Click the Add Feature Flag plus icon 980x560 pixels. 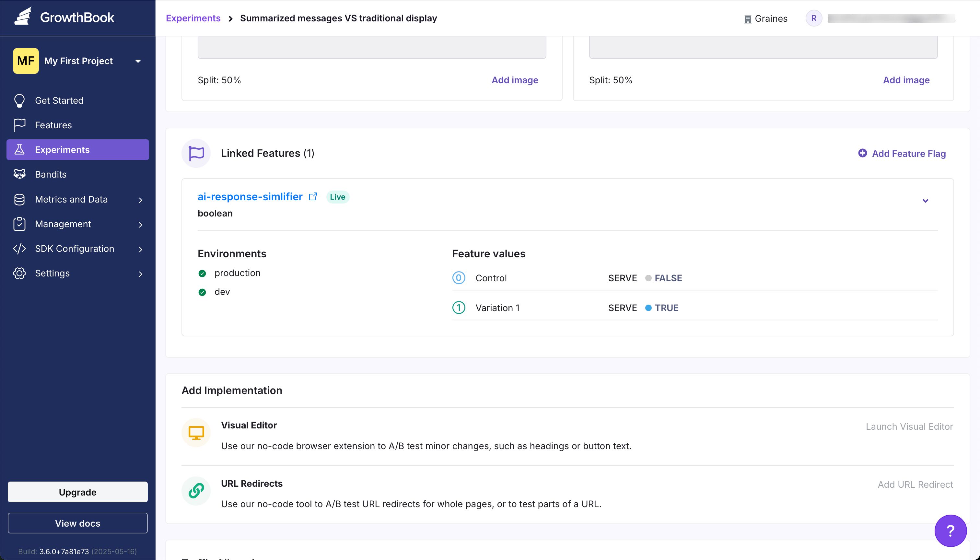(x=863, y=153)
